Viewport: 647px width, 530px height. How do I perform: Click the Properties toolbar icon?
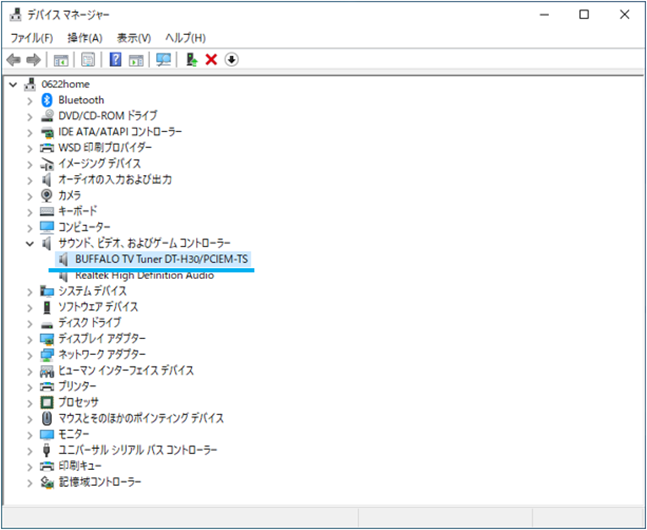88,60
